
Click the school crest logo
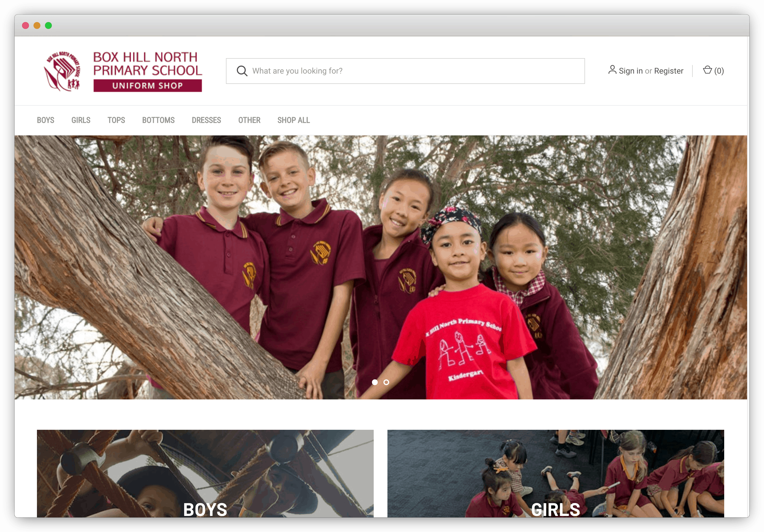click(62, 71)
